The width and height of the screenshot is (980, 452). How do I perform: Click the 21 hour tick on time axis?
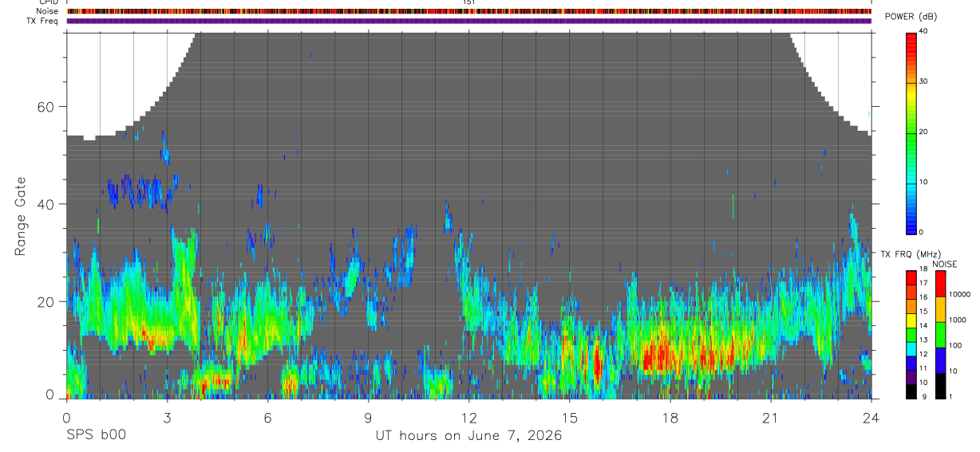[x=770, y=418]
